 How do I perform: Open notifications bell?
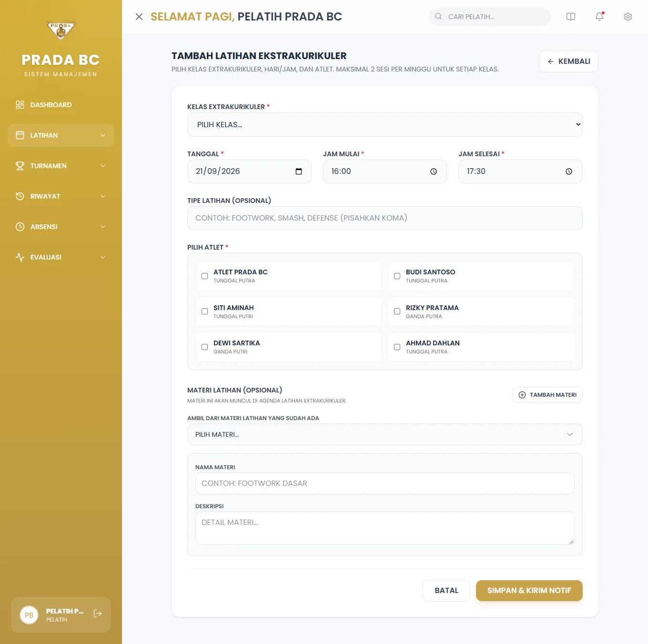(599, 17)
